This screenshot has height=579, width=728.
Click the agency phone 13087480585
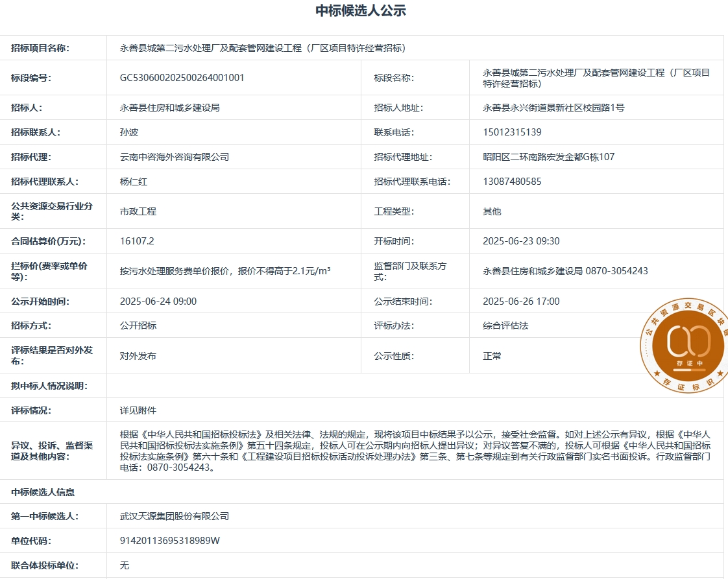(x=512, y=182)
